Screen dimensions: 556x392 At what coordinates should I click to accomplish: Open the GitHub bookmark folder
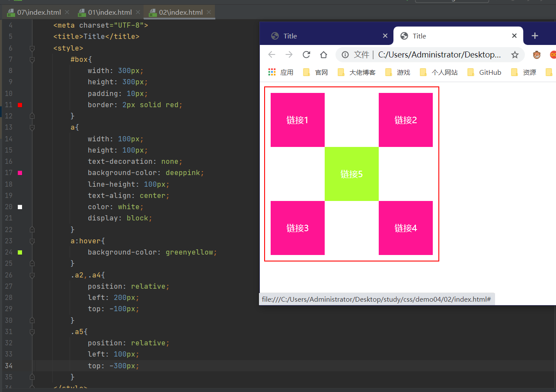point(484,72)
